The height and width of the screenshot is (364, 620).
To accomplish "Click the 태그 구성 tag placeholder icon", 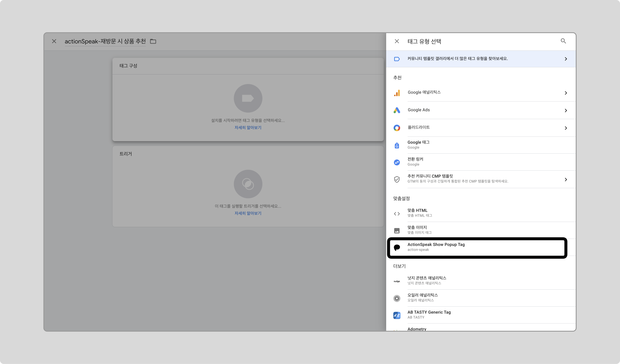I will tap(248, 98).
